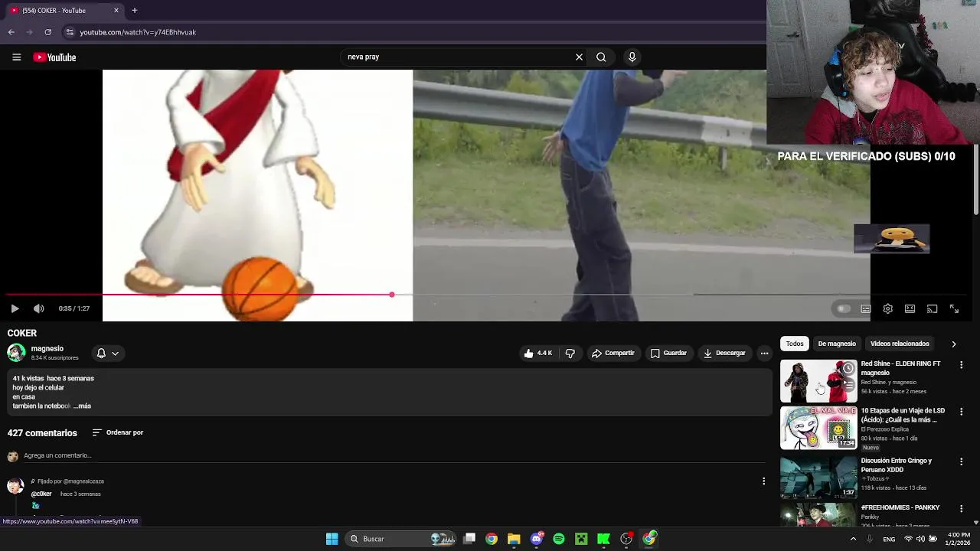Screen dimensions: 980x551
Task: Open 'Discusión Entre Gringo y Peruano' title
Action: point(897,465)
